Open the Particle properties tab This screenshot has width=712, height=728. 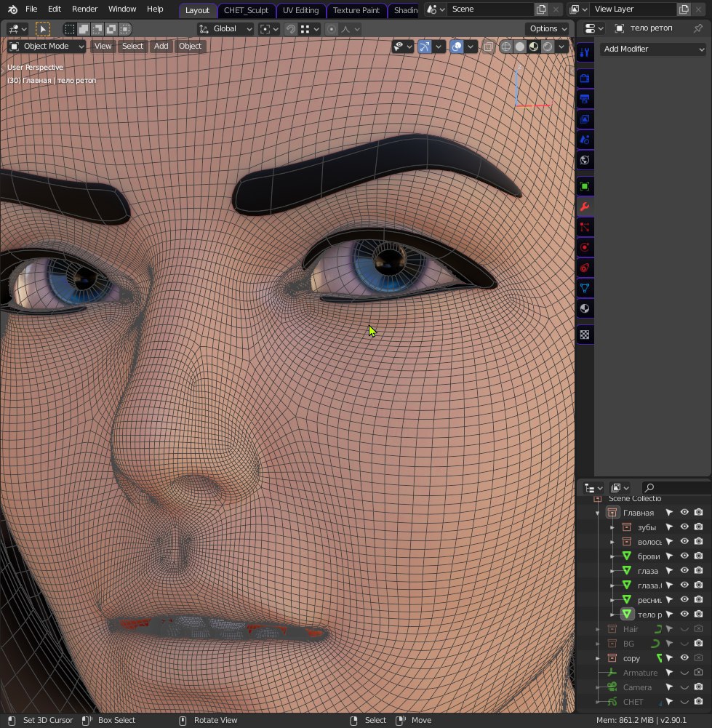[x=585, y=227]
